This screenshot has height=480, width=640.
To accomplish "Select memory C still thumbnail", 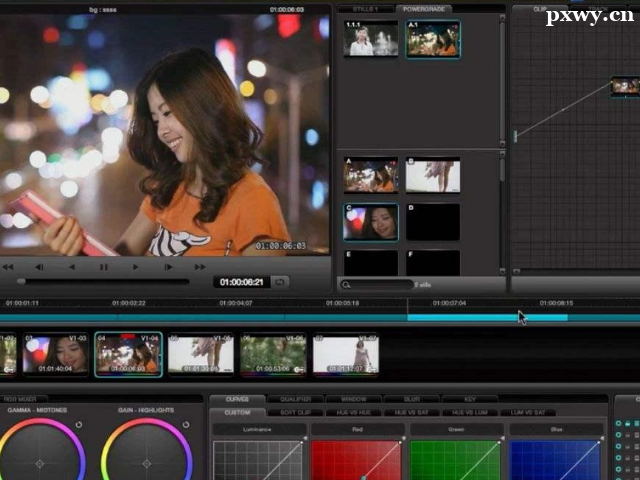I will 371,222.
